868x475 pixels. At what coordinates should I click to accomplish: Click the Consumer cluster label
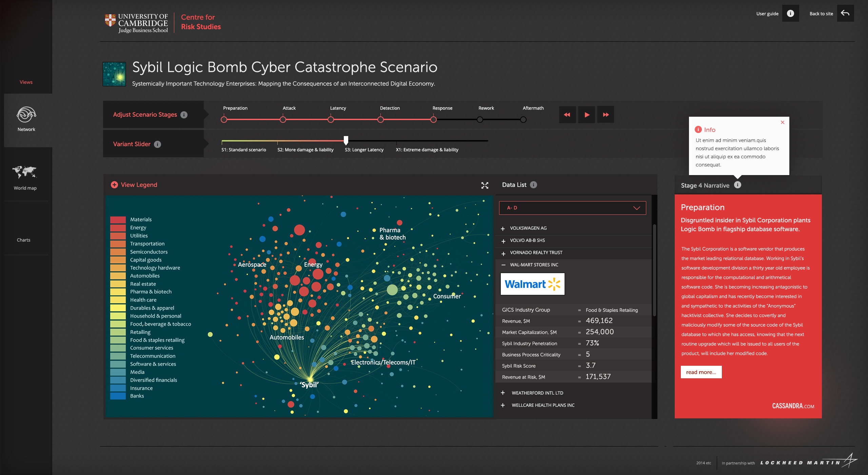click(x=447, y=296)
